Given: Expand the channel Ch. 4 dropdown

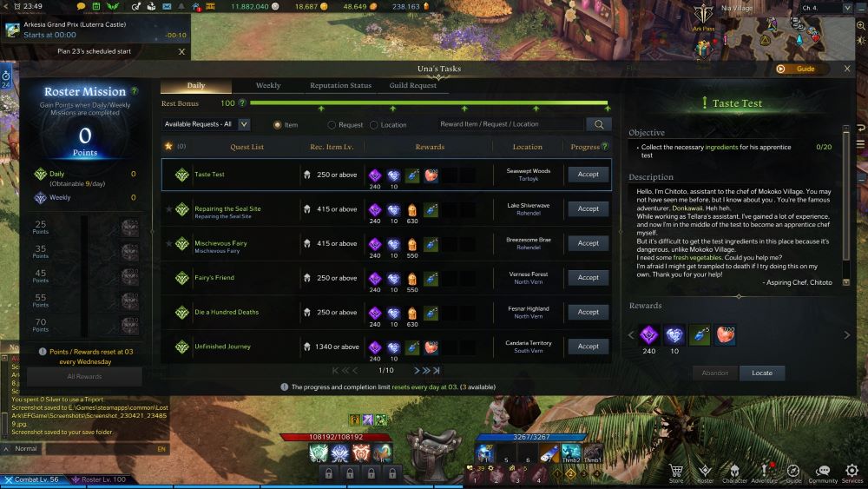Looking at the screenshot, I should pos(826,8).
